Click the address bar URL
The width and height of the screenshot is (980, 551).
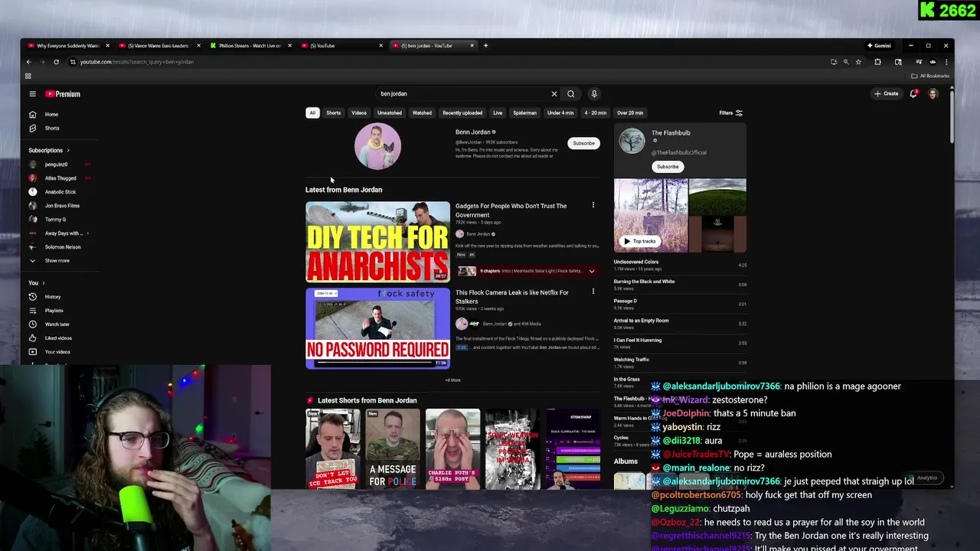click(x=137, y=62)
